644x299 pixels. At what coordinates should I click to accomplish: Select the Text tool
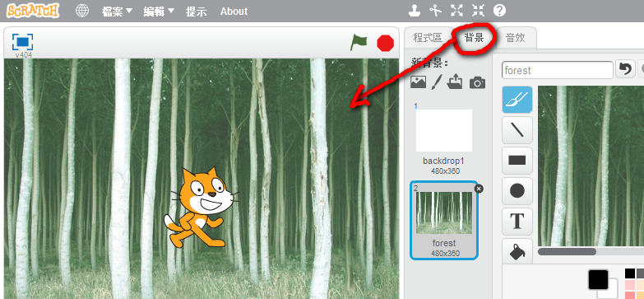517,222
